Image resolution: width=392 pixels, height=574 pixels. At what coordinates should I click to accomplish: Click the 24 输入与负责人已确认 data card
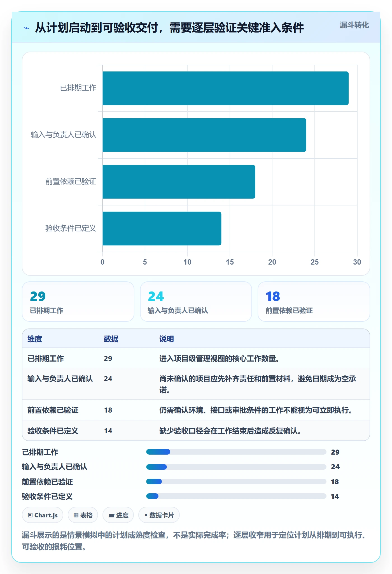pos(196,302)
